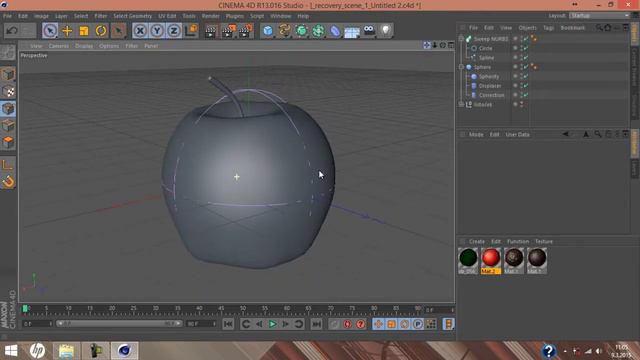Image resolution: width=640 pixels, height=360 pixels.
Task: Open the array modeling objects icon
Action: coord(318,31)
